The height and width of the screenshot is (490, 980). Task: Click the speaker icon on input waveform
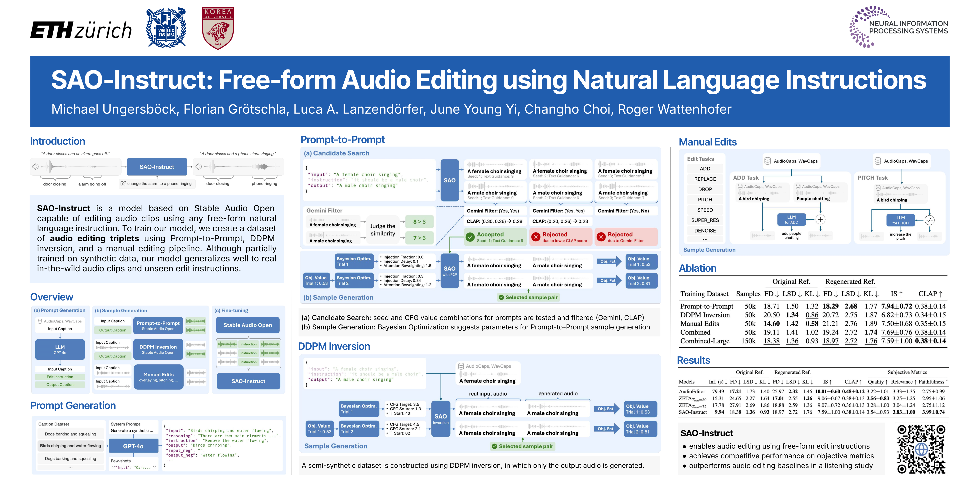point(35,167)
